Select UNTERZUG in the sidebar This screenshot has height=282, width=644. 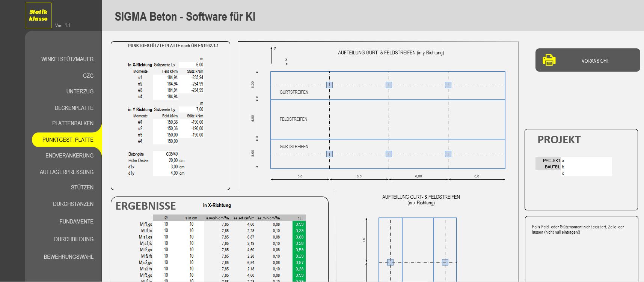[x=80, y=91]
